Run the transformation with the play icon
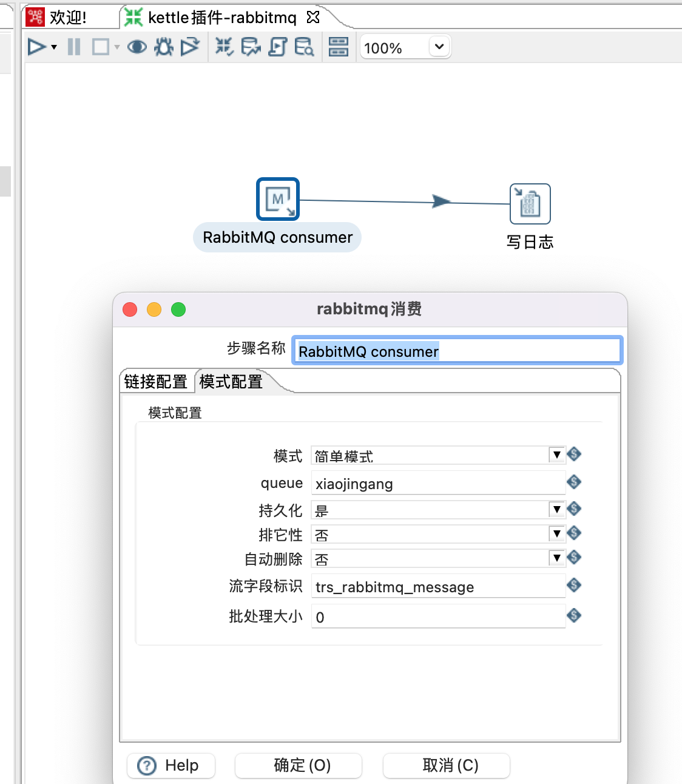The height and width of the screenshot is (784, 682). tap(36, 47)
